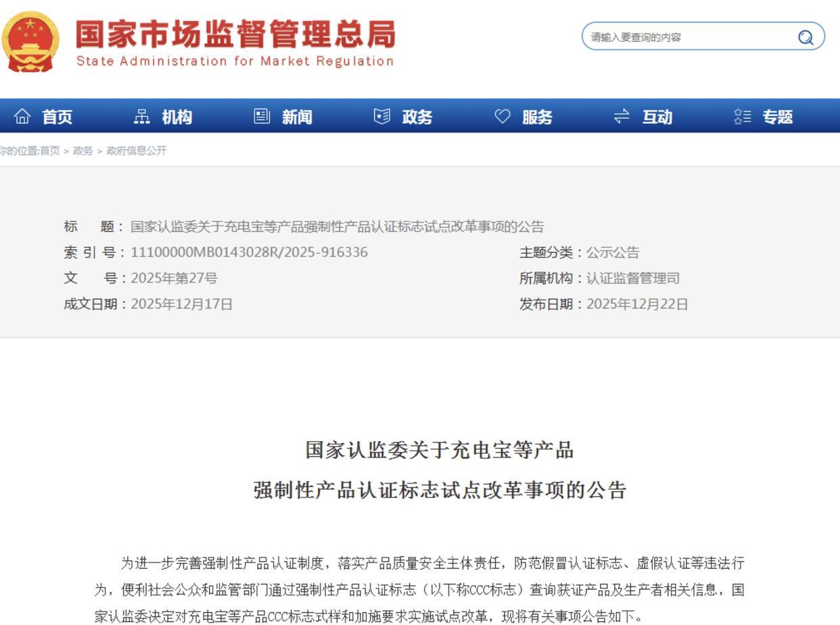Click the 首页 breadcrumb link
Viewport: 840px width, 625px height.
tap(49, 151)
